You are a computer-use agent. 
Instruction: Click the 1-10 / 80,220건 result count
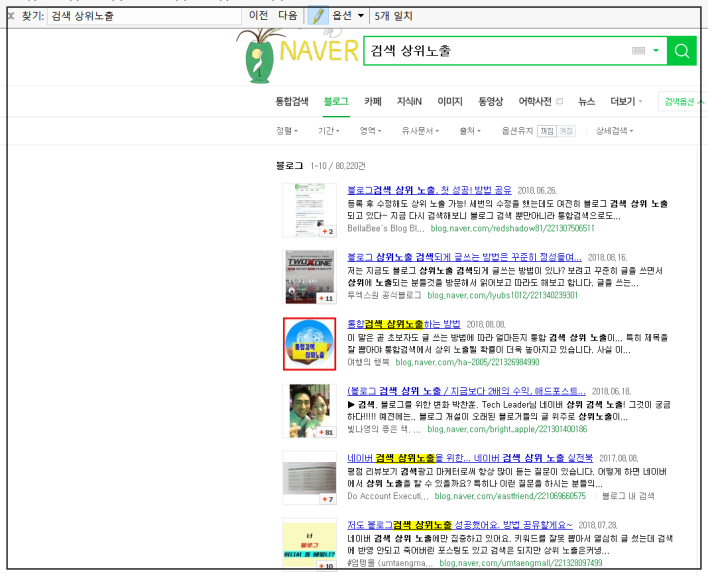click(338, 166)
